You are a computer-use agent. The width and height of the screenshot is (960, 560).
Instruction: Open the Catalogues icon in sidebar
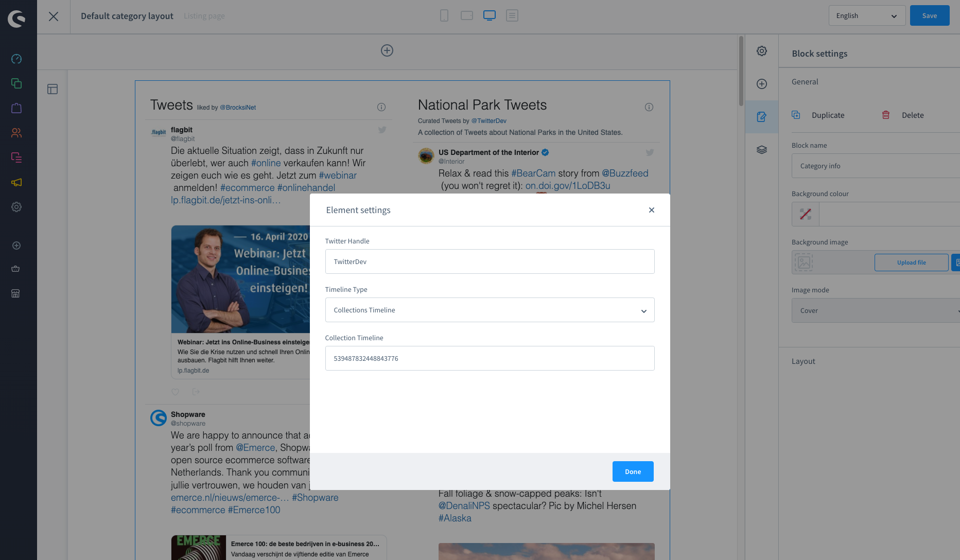[x=16, y=83]
